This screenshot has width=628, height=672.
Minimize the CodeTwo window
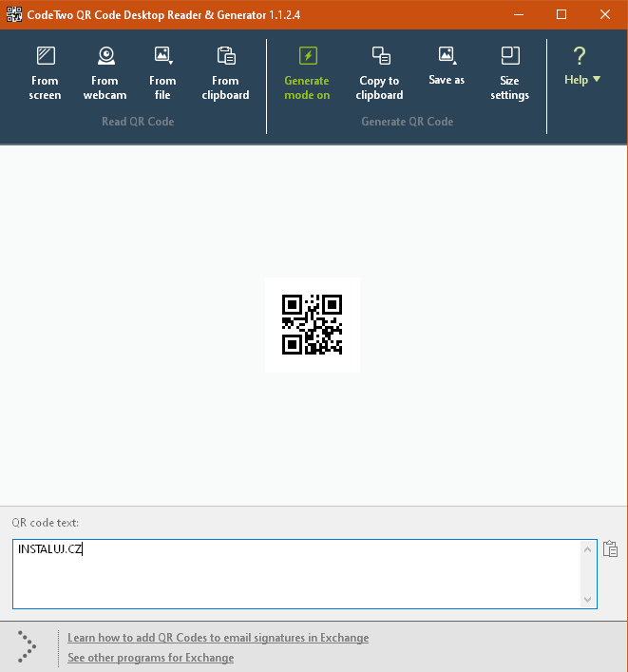519,14
